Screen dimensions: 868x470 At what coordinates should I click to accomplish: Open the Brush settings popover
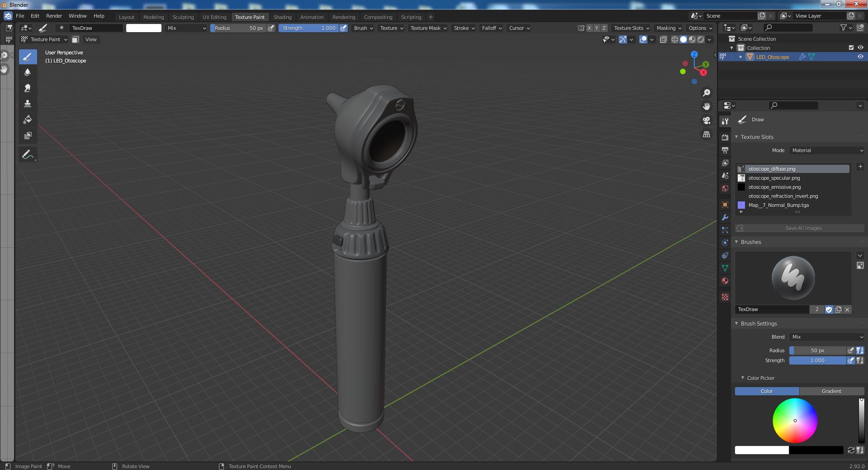click(x=363, y=28)
